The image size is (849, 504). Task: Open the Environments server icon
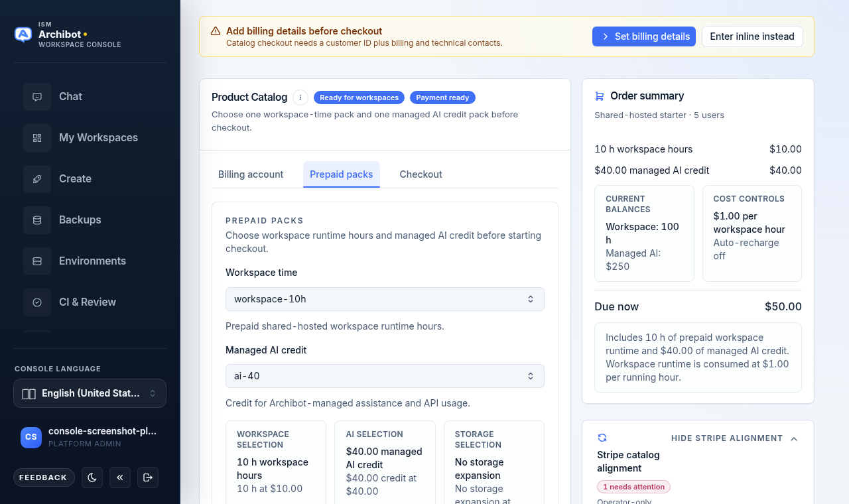point(37,261)
